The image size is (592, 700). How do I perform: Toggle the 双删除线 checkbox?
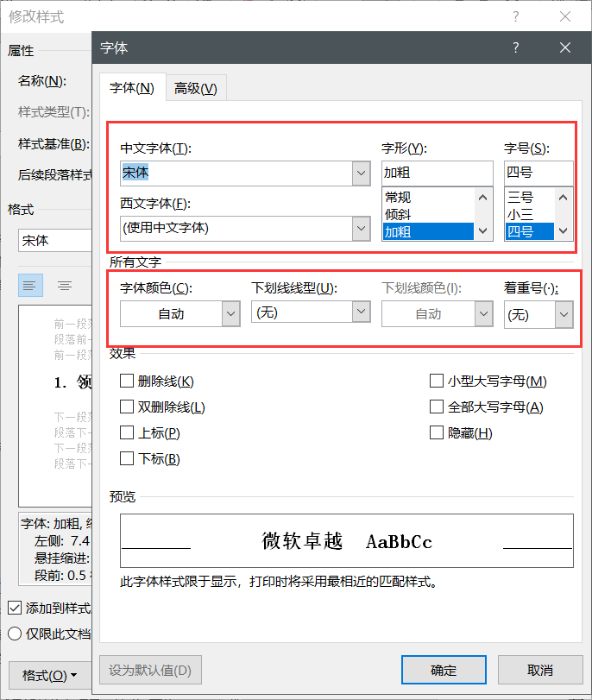[x=127, y=407]
